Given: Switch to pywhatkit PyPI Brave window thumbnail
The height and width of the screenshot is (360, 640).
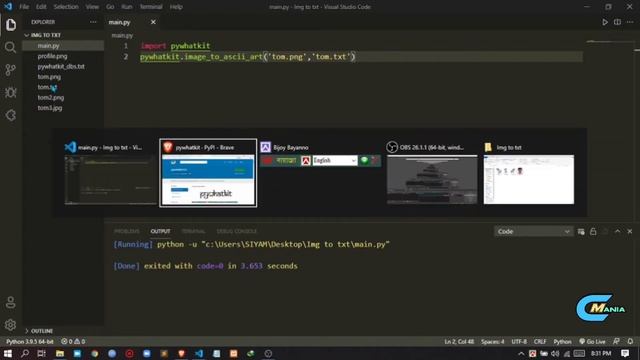Looking at the screenshot, I should pos(208,173).
